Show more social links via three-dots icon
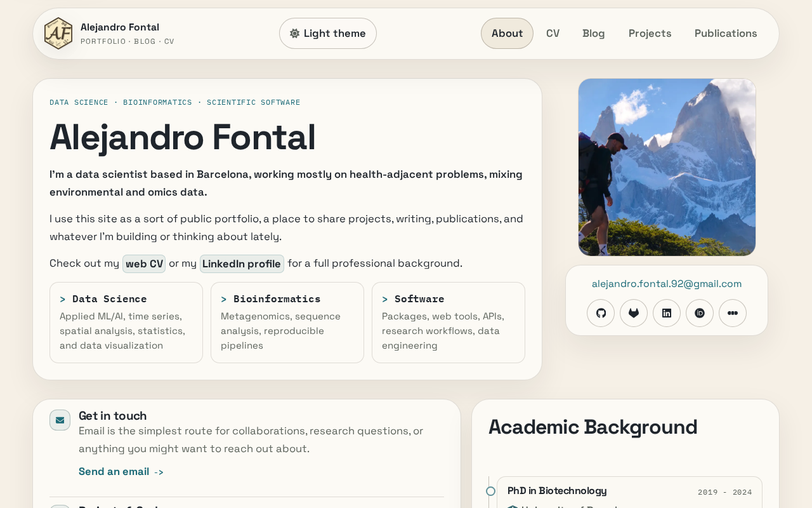The width and height of the screenshot is (812, 508). tap(733, 313)
